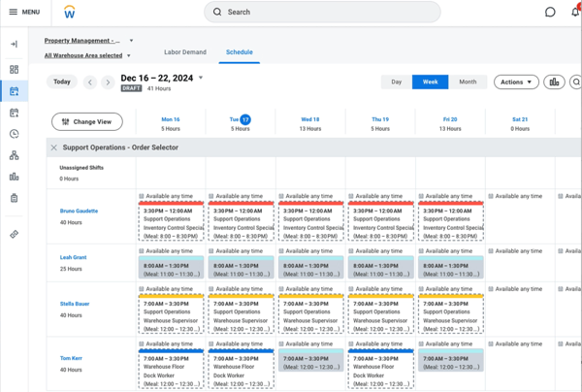The width and height of the screenshot is (582, 392).
Task: Open Stella Bauer's employee link
Action: point(74,304)
